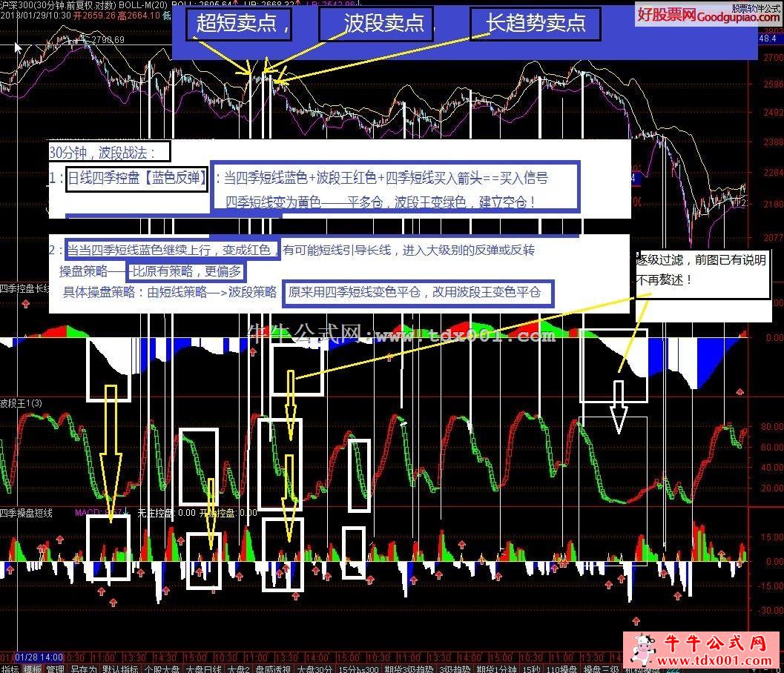
Task: Open the 110操盘 template tab
Action: point(562,669)
